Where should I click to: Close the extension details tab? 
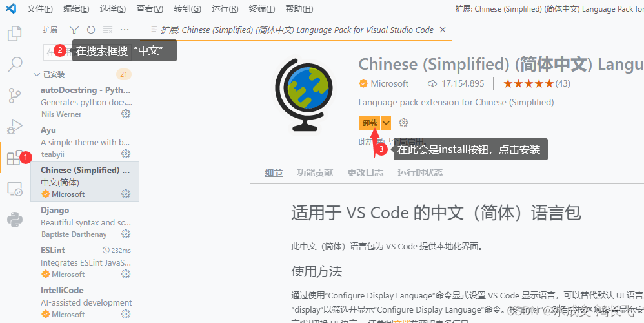(x=442, y=30)
